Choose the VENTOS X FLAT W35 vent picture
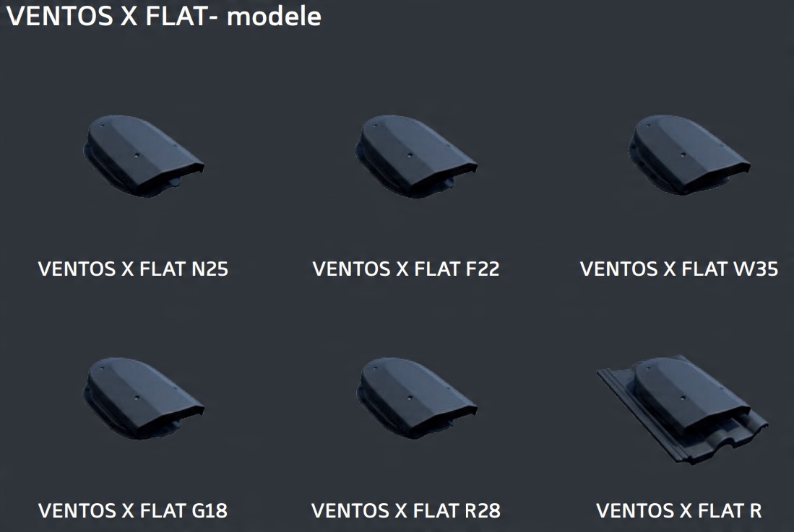 click(x=689, y=155)
